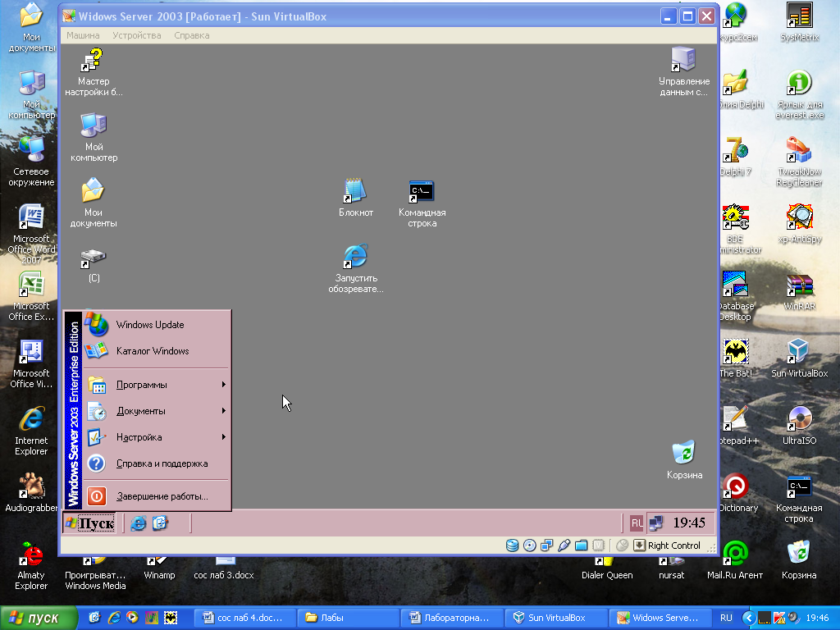This screenshot has width=840, height=630.
Task: Select Microsoft Office Word 2007 host desktop icon
Action: [x=31, y=234]
